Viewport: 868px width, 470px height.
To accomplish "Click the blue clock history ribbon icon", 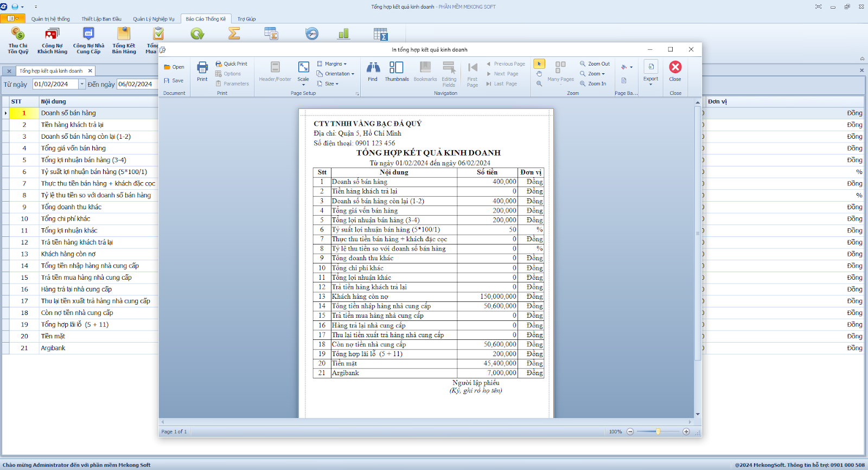I will (312, 34).
